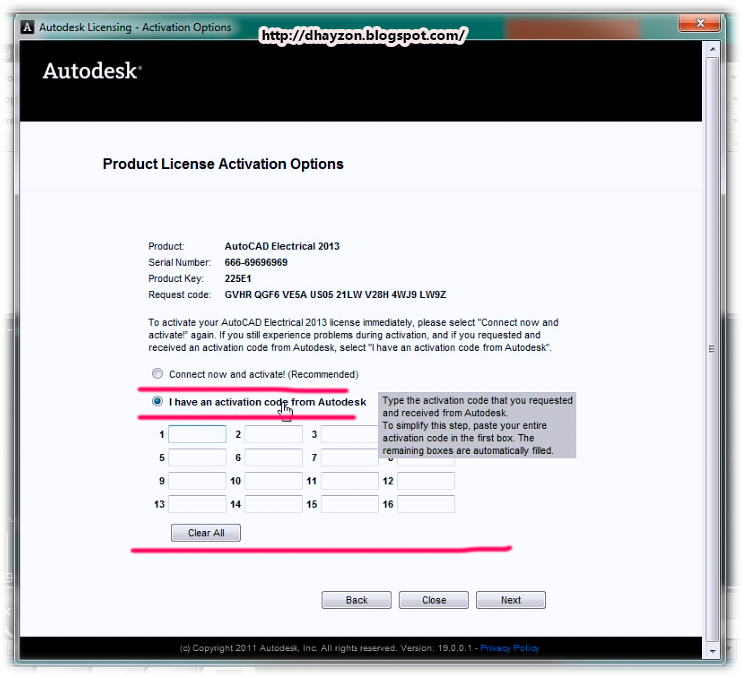This screenshot has width=742, height=676.
Task: Click the Autodesk logo in header
Action: click(x=92, y=71)
